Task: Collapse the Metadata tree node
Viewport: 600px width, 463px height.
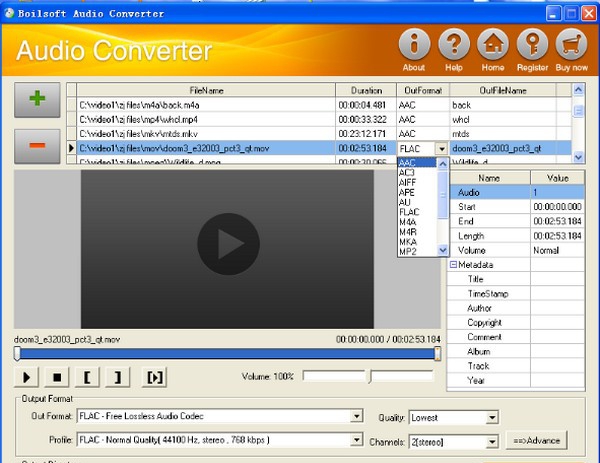Action: pos(453,264)
